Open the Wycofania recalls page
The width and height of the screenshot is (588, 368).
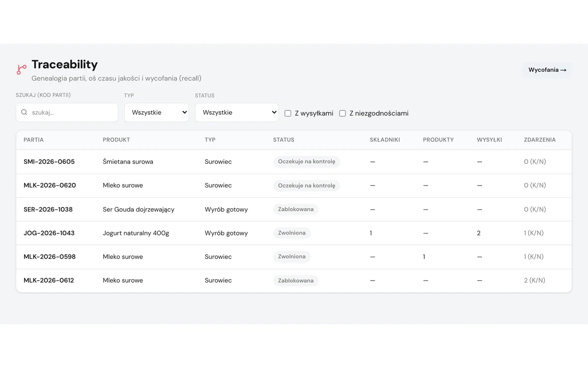[547, 70]
